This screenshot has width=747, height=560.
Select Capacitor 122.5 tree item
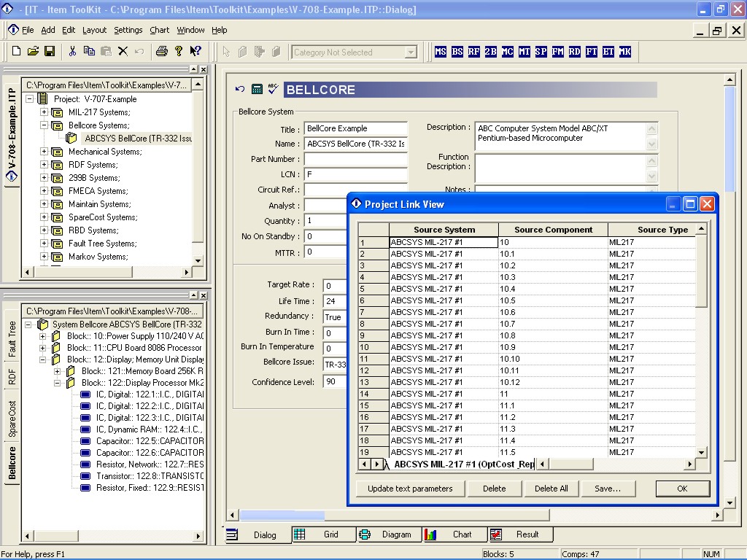pos(150,441)
